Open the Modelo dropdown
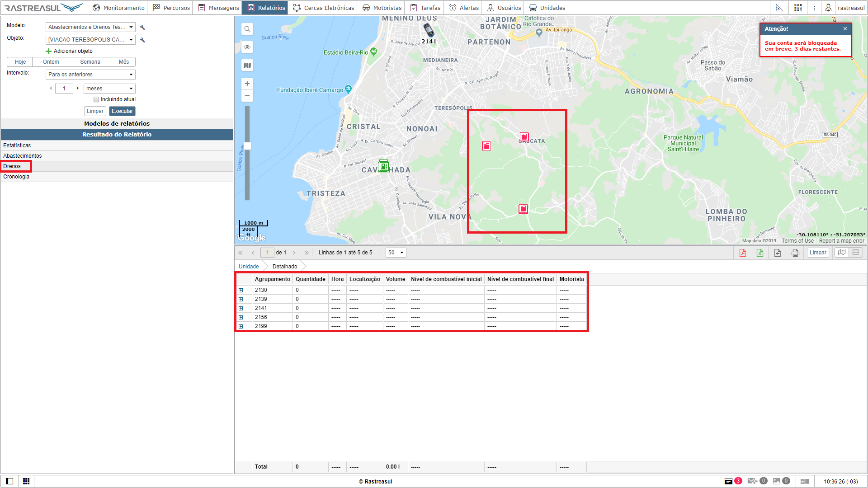Viewport: 868px width, 488px height. (x=90, y=27)
